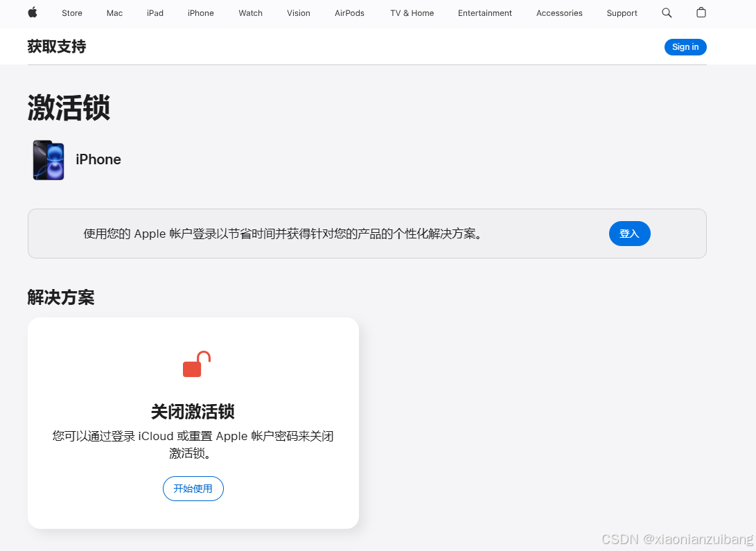Click the Apple 帐户登录 banner message text
This screenshot has width=756, height=551.
click(283, 234)
